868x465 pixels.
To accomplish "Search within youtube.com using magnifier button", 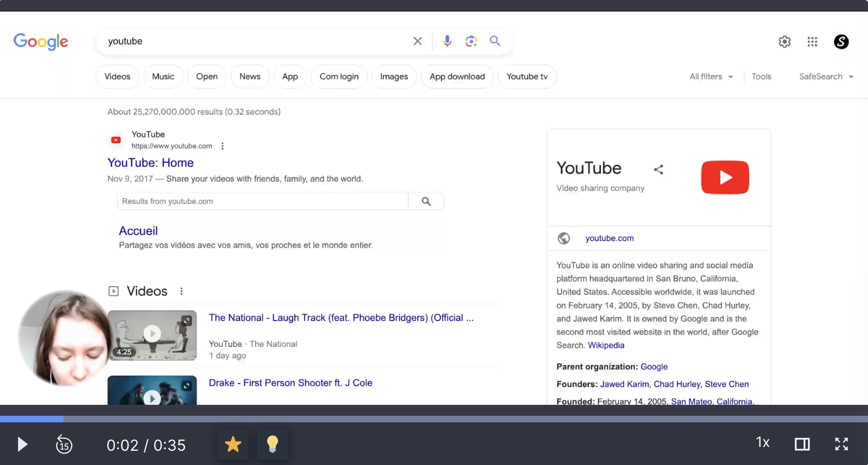I will coord(426,201).
